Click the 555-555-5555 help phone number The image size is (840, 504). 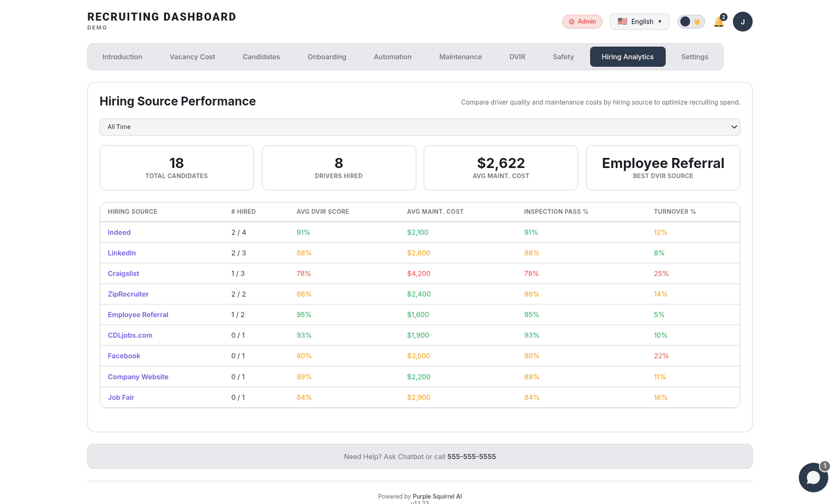coord(471,457)
